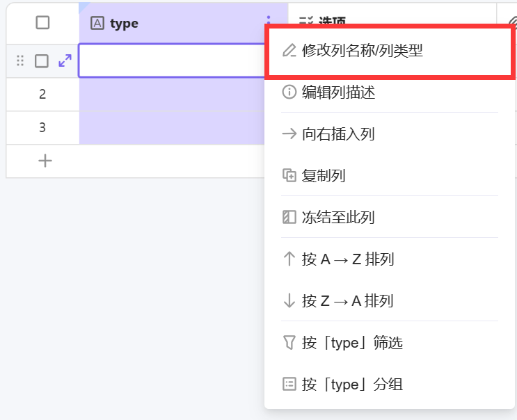Click the text-type icon beside type header

pos(98,24)
